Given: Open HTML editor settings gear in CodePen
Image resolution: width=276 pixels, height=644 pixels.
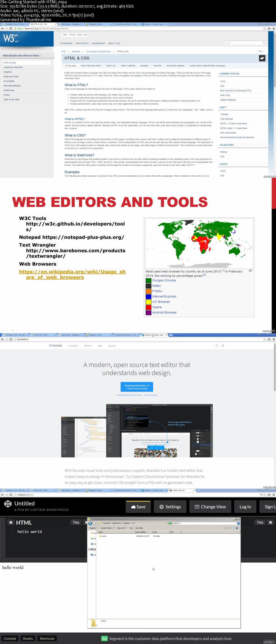Looking at the screenshot, I should 11,522.
